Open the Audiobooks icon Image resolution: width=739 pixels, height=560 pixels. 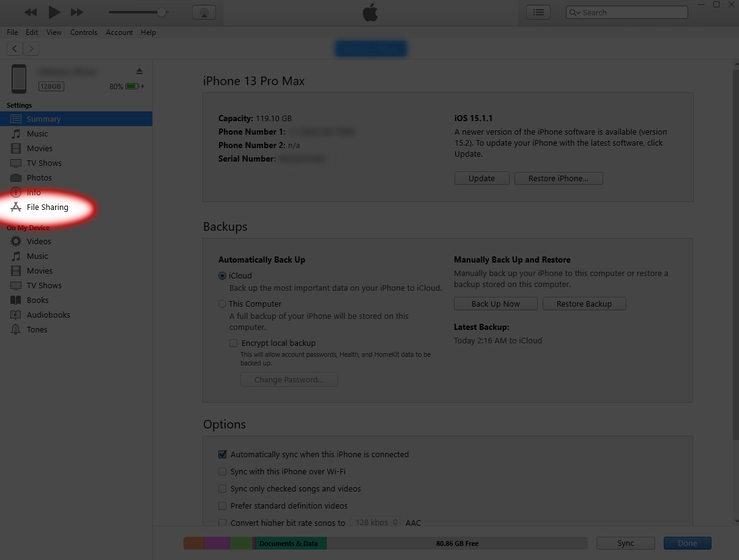coord(16,315)
